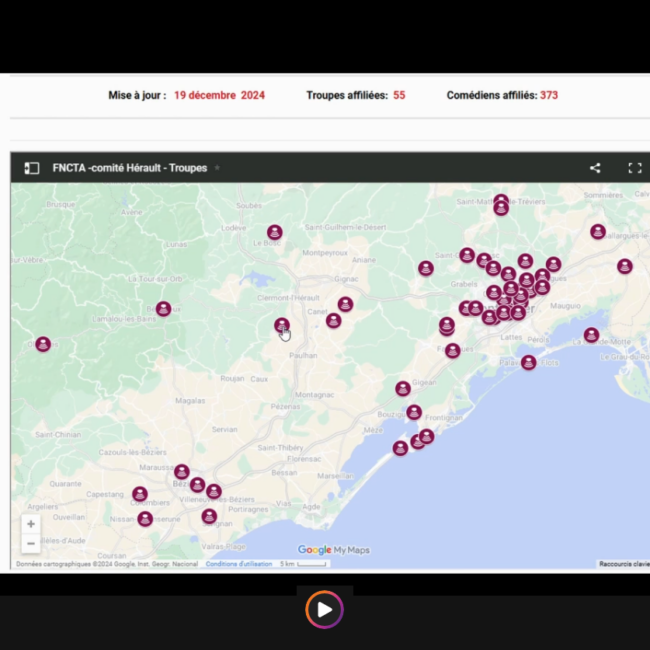650x650 pixels.
Task: Click the Clermont-l'Hérault town label
Action: point(288,298)
